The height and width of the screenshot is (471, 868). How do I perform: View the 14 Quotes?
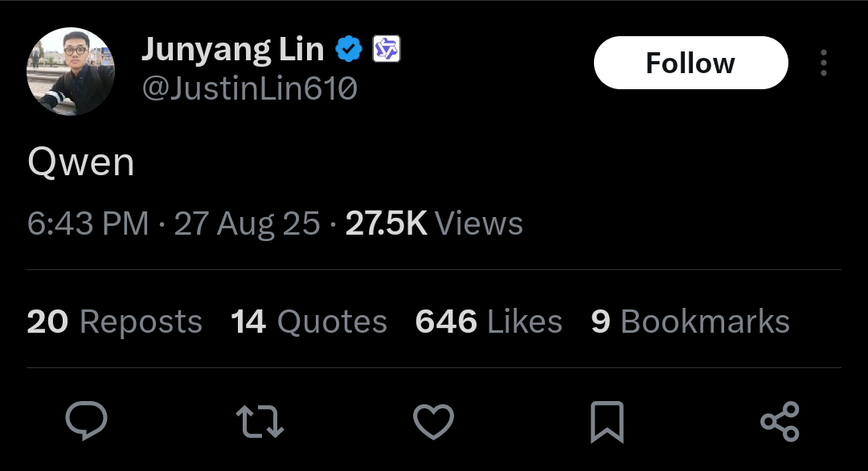pos(309,322)
